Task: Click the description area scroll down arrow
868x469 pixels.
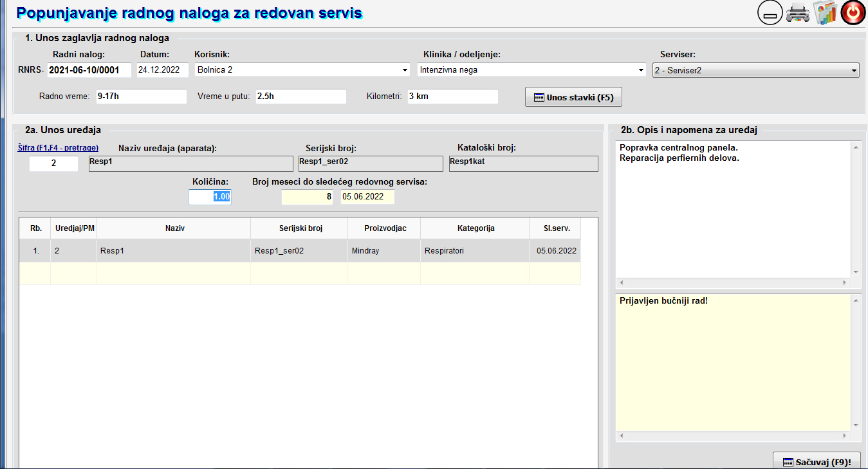Action: click(x=855, y=271)
